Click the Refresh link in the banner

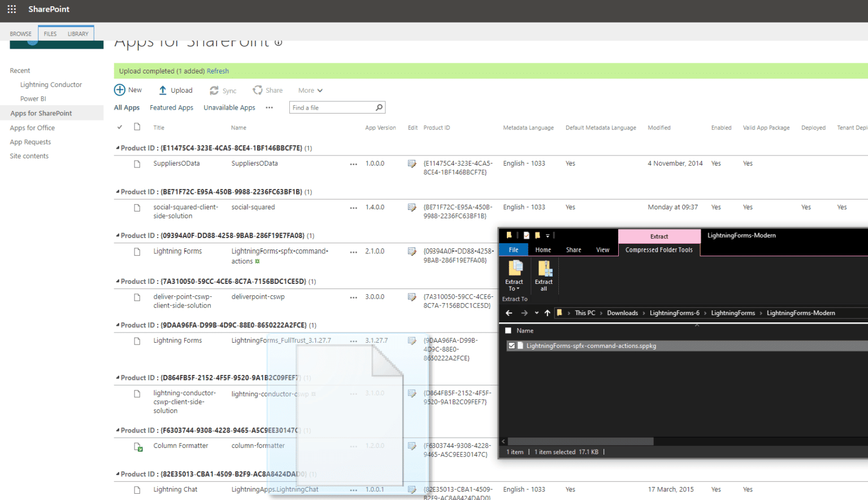pyautogui.click(x=218, y=71)
